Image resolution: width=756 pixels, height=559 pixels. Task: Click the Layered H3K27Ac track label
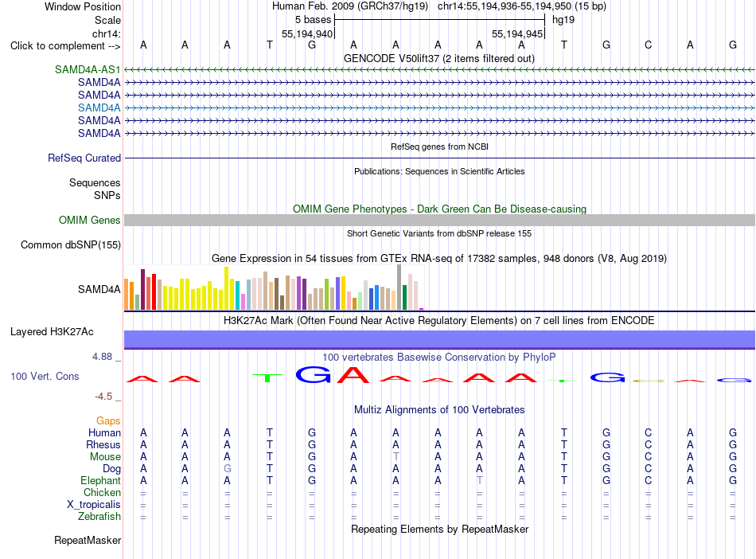point(52,332)
